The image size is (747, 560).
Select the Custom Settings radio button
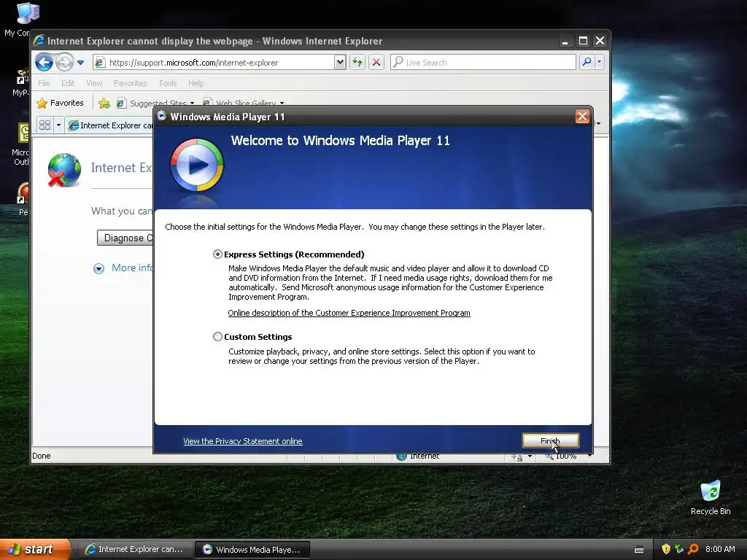pos(217,337)
